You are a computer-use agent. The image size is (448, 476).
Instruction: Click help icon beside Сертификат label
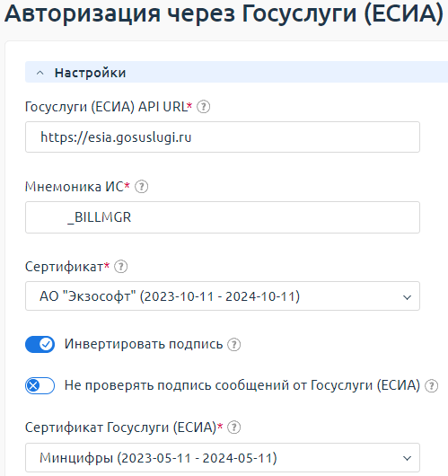coord(121,267)
